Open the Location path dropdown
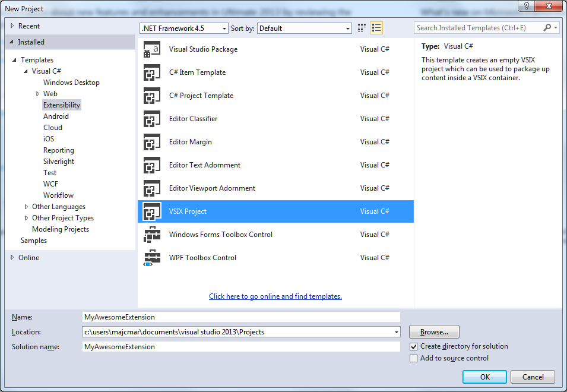This screenshot has width=567, height=392. click(397, 332)
